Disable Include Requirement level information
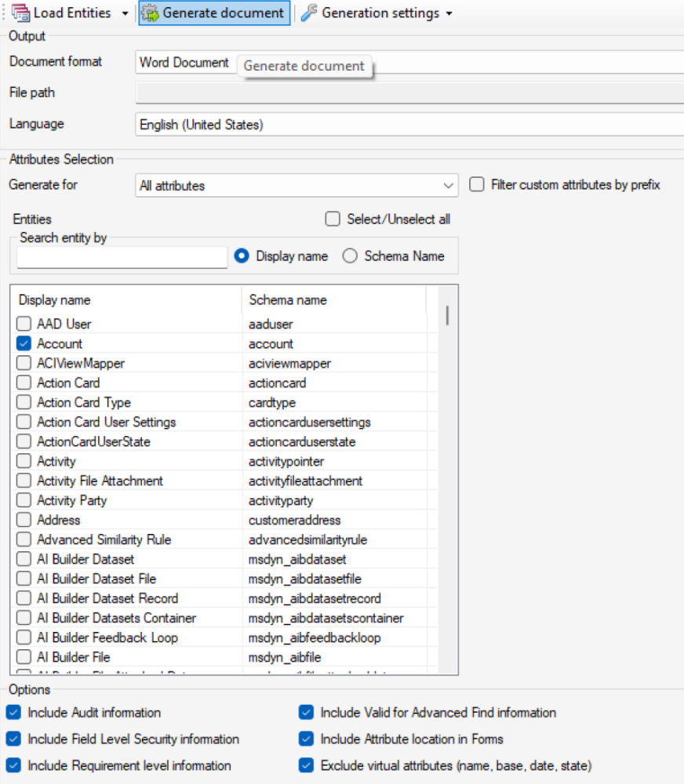The height and width of the screenshot is (784, 684). click(13, 765)
